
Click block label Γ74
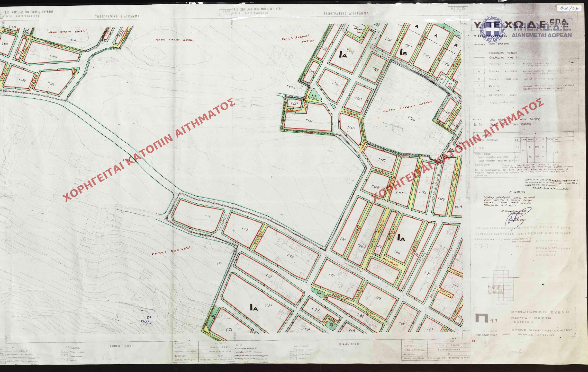pos(207,217)
